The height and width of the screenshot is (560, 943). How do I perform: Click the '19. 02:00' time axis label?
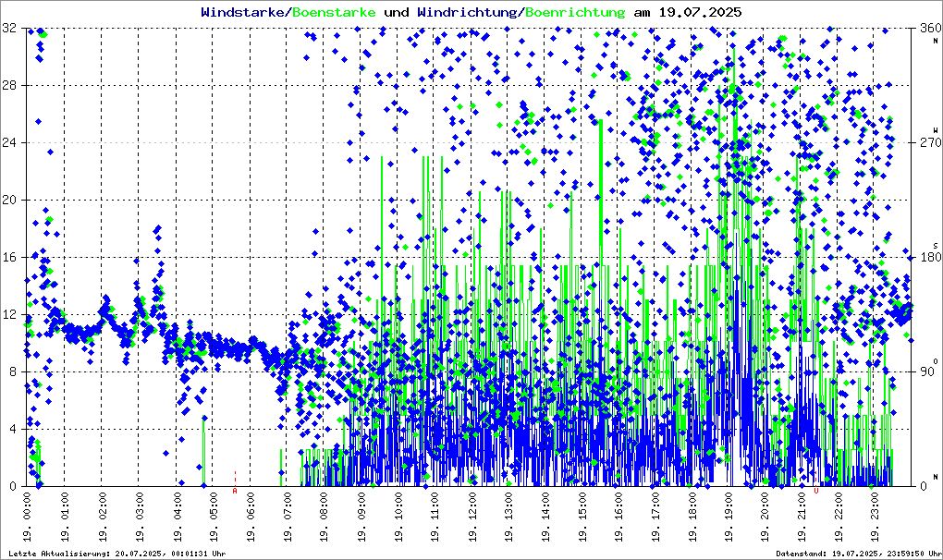102,517
